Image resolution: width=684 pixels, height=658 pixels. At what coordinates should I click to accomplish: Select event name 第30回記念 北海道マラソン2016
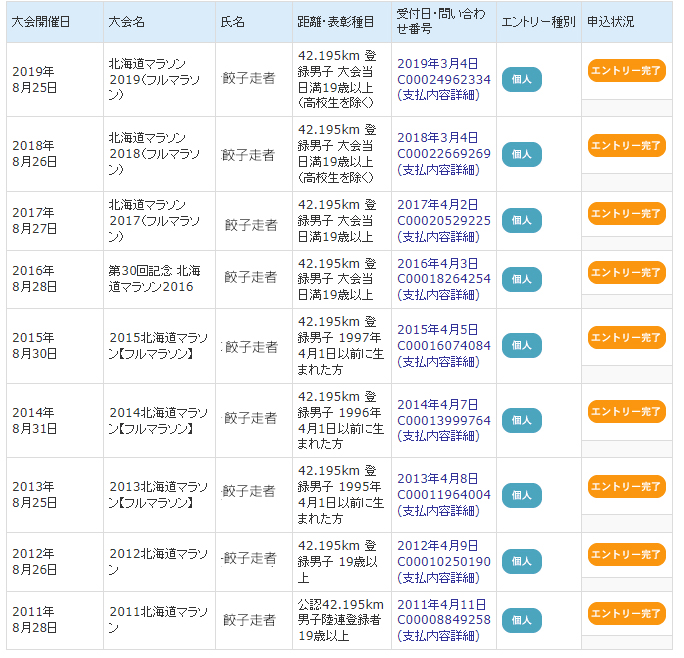click(154, 279)
